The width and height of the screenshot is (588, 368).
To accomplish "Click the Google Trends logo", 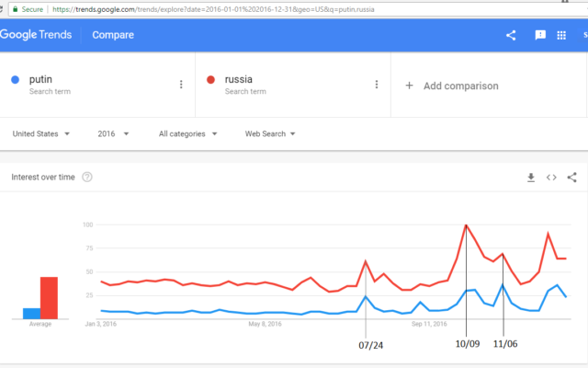I will coord(36,35).
